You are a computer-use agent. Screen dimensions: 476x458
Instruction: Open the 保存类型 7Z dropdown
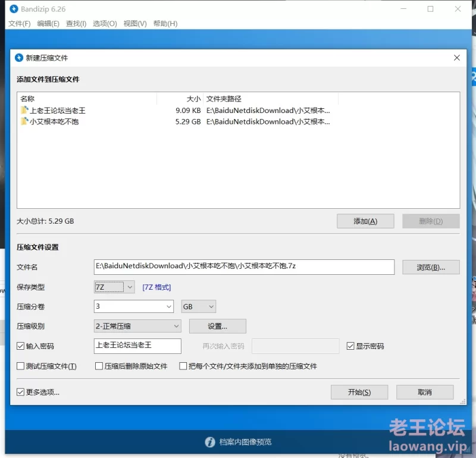click(130, 287)
